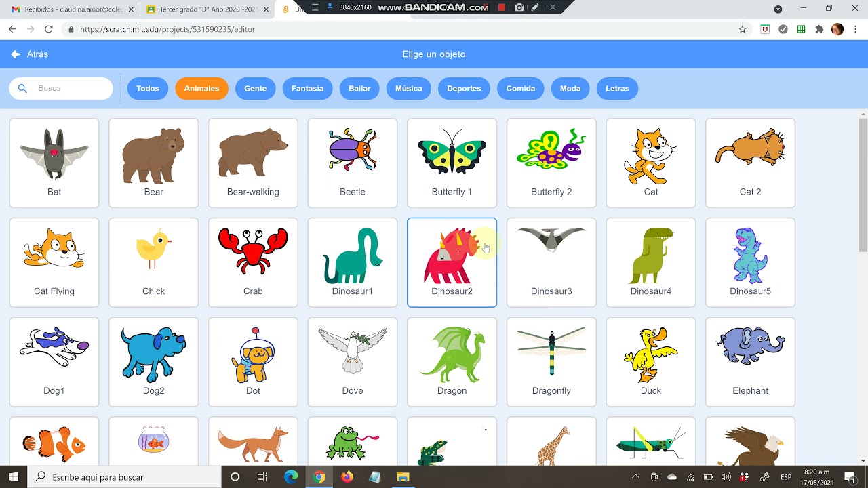The image size is (868, 488).
Task: Open the Chrome extensions puzzle icon
Action: [819, 29]
